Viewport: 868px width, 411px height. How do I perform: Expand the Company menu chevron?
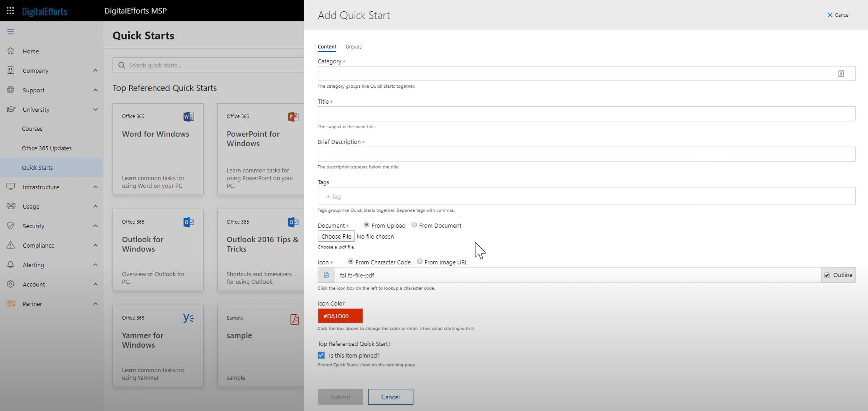[x=95, y=71]
